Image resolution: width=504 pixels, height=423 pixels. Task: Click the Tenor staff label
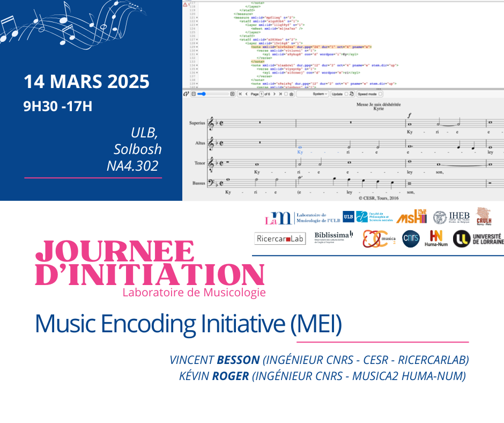[x=199, y=163]
